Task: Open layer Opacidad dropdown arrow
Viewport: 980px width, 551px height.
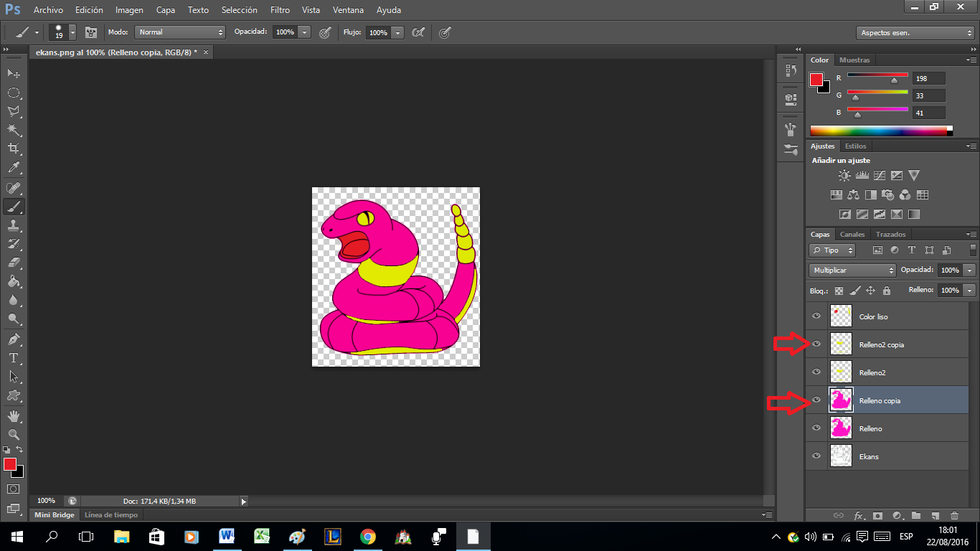Action: (970, 270)
